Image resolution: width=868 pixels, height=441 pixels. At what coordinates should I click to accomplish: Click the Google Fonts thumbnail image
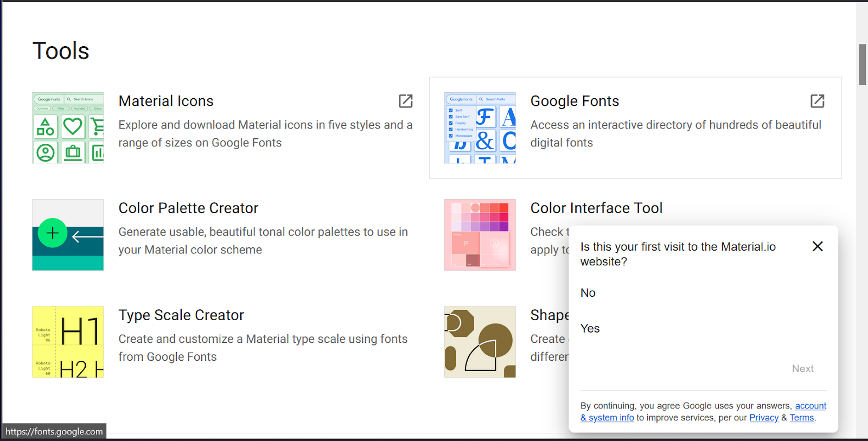tap(480, 128)
